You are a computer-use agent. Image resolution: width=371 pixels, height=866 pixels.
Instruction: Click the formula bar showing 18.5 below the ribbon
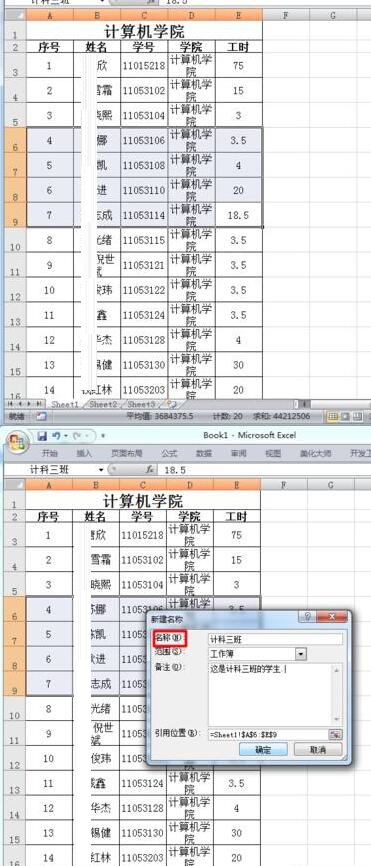coord(265,470)
